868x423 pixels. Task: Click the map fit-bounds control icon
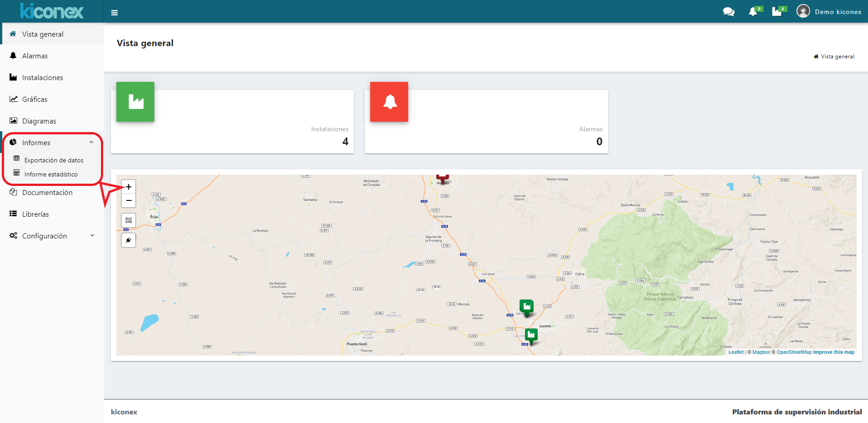(x=129, y=220)
